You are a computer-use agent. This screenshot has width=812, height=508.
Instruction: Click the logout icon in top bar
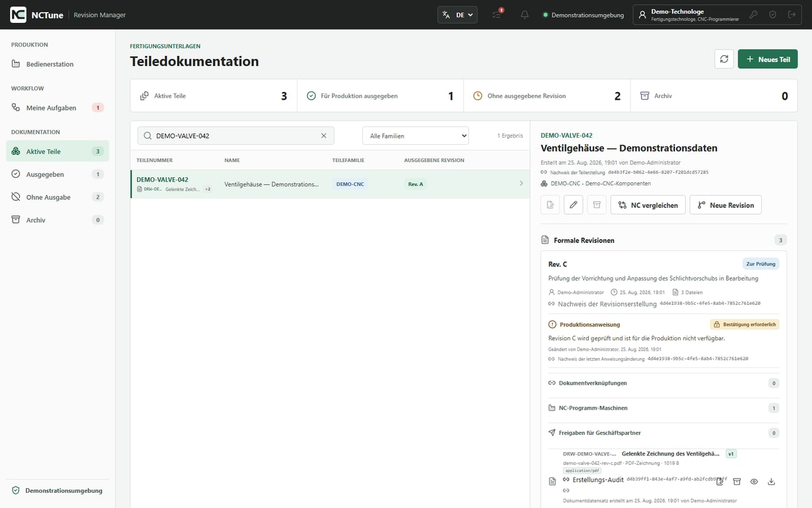(792, 15)
